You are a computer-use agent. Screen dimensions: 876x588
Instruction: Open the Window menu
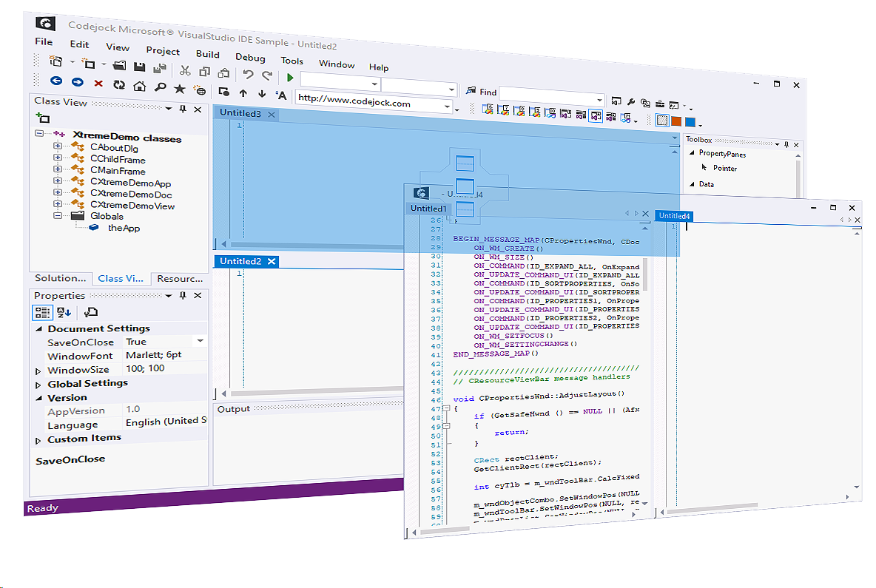tap(337, 64)
